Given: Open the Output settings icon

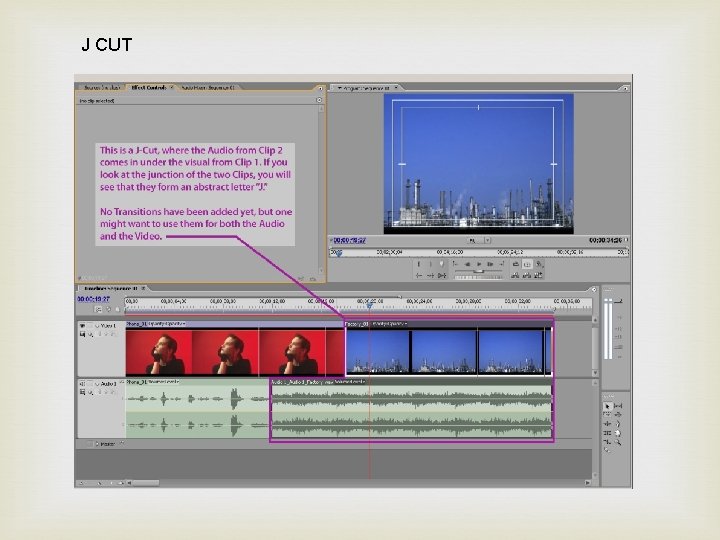Looking at the screenshot, I should click(x=539, y=264).
